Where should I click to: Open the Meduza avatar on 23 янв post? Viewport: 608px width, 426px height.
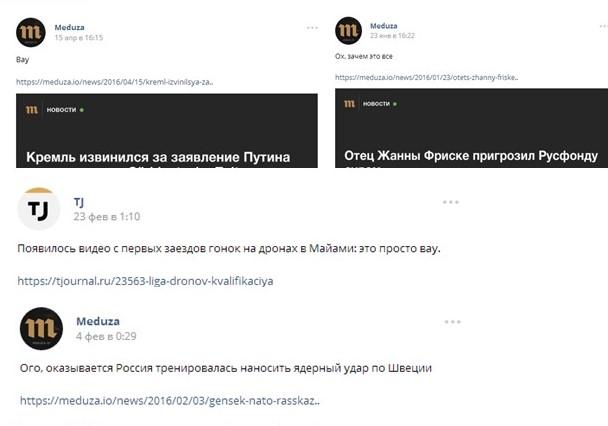[x=348, y=31]
